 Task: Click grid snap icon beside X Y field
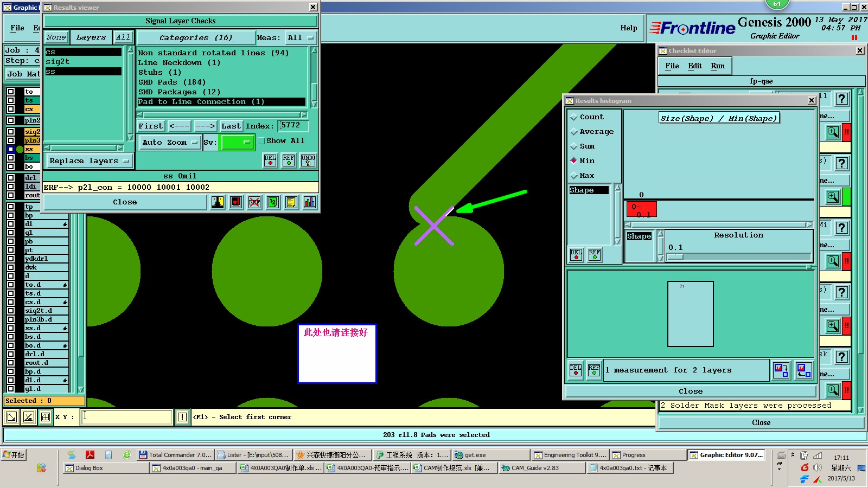pyautogui.click(x=46, y=417)
